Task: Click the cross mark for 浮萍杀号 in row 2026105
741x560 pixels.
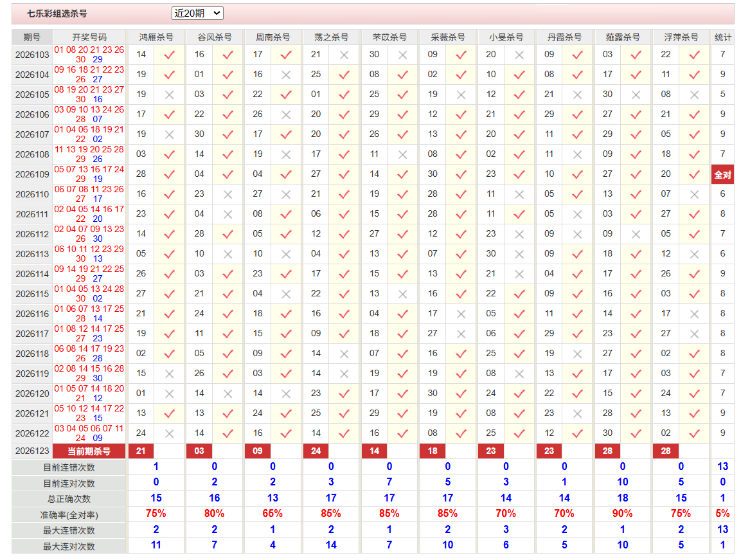Action: [x=694, y=95]
